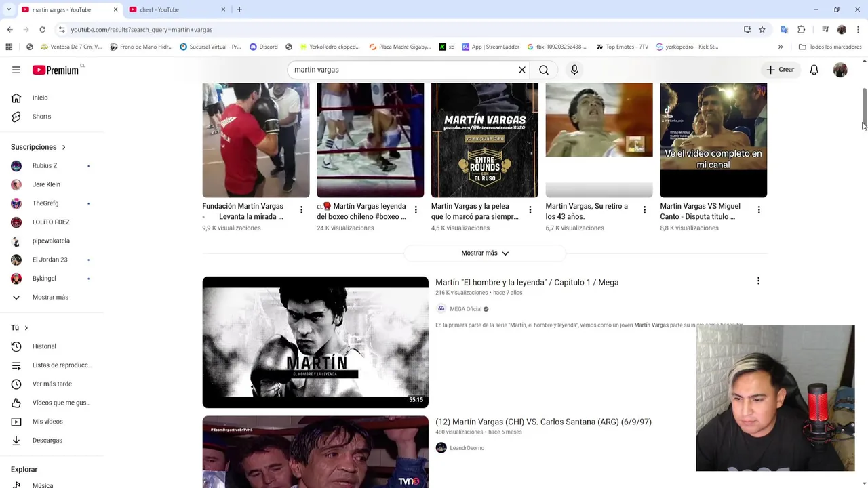
Task: Open options for leyenda del boxeo chileno short
Action: click(416, 210)
